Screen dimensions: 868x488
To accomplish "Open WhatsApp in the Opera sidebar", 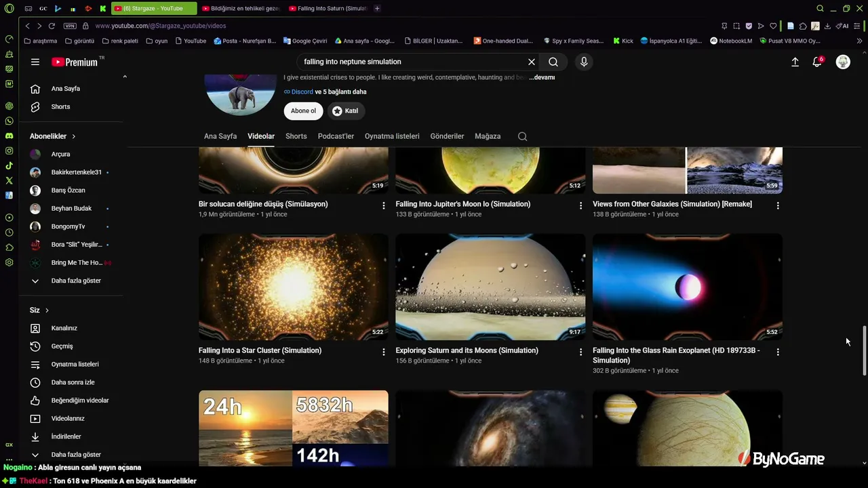I will point(9,121).
